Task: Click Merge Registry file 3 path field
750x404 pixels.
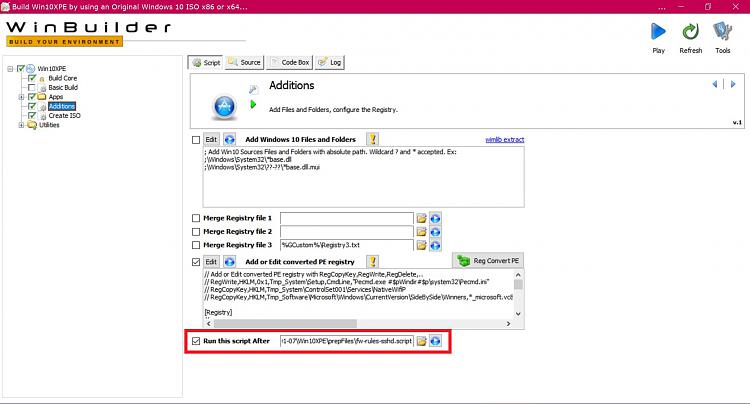Action: click(x=347, y=245)
